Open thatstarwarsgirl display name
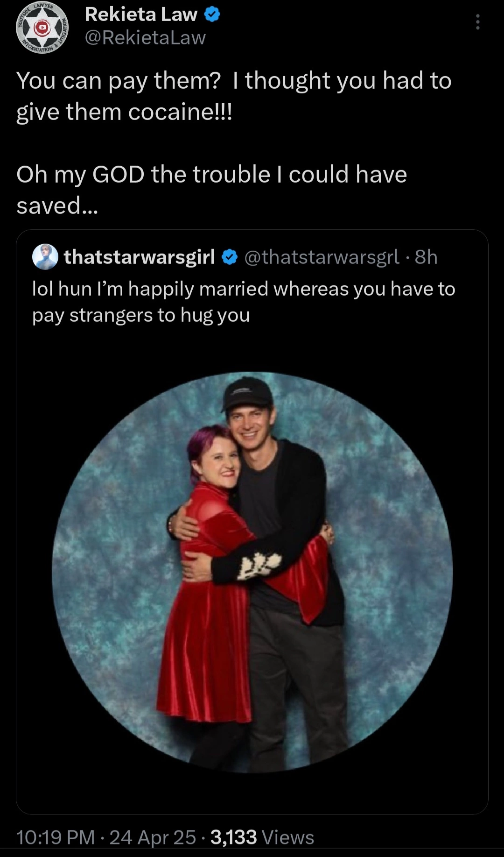Screen dimensions: 504x857 click(140, 257)
